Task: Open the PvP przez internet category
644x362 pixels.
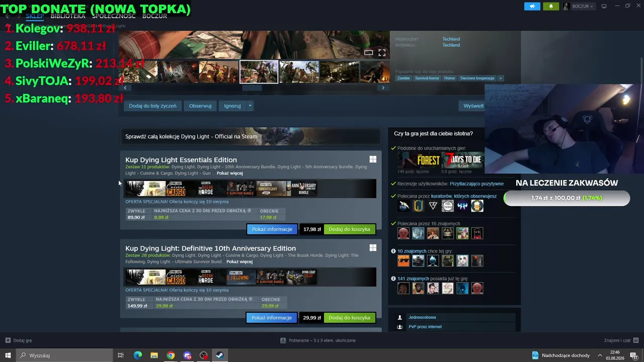Action: (425, 327)
